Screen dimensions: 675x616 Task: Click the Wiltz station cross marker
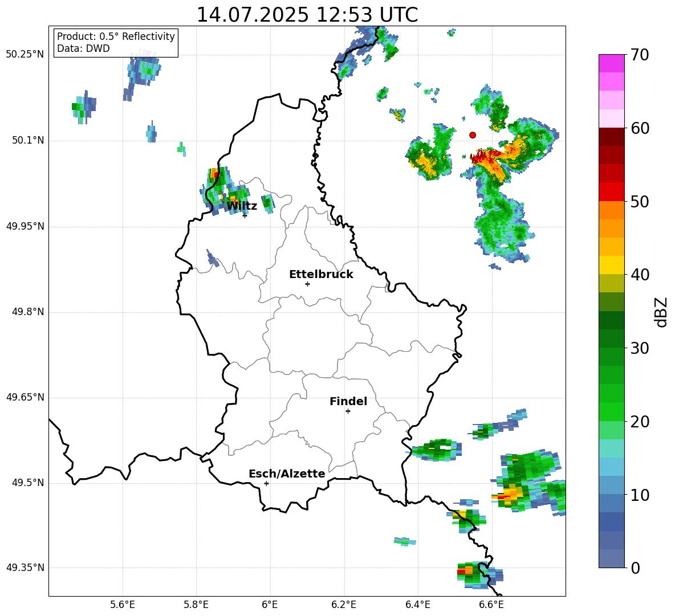point(245,215)
